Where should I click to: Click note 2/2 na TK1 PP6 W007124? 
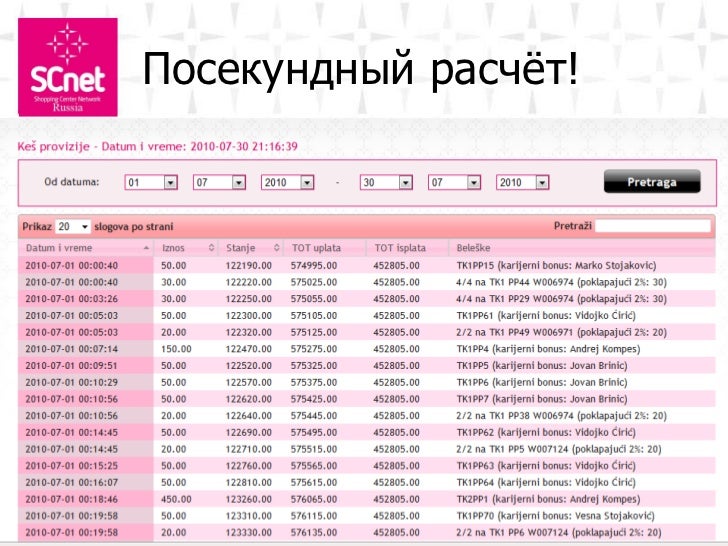tap(559, 533)
